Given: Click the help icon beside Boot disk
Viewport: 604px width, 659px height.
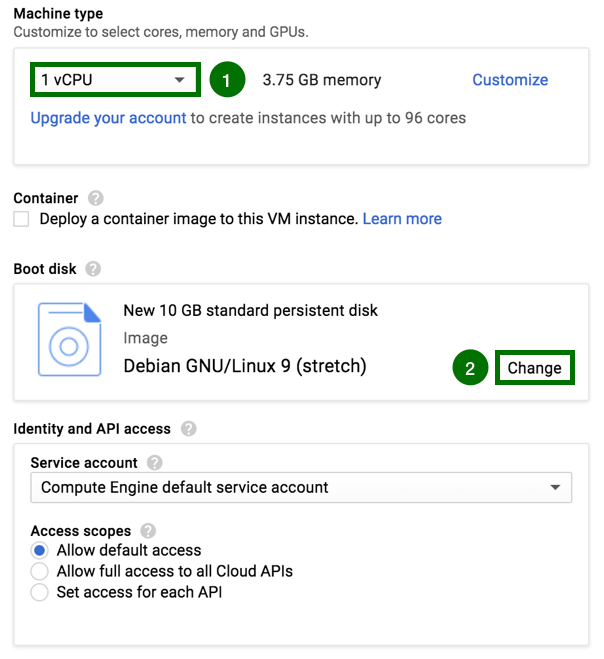Looking at the screenshot, I should pyautogui.click(x=93, y=269).
